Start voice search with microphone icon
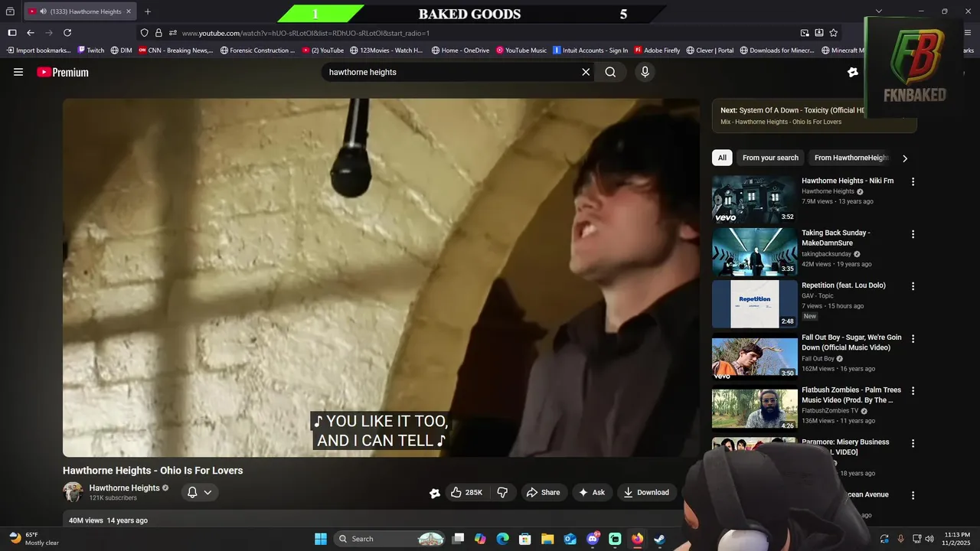Image resolution: width=980 pixels, height=551 pixels. [645, 72]
